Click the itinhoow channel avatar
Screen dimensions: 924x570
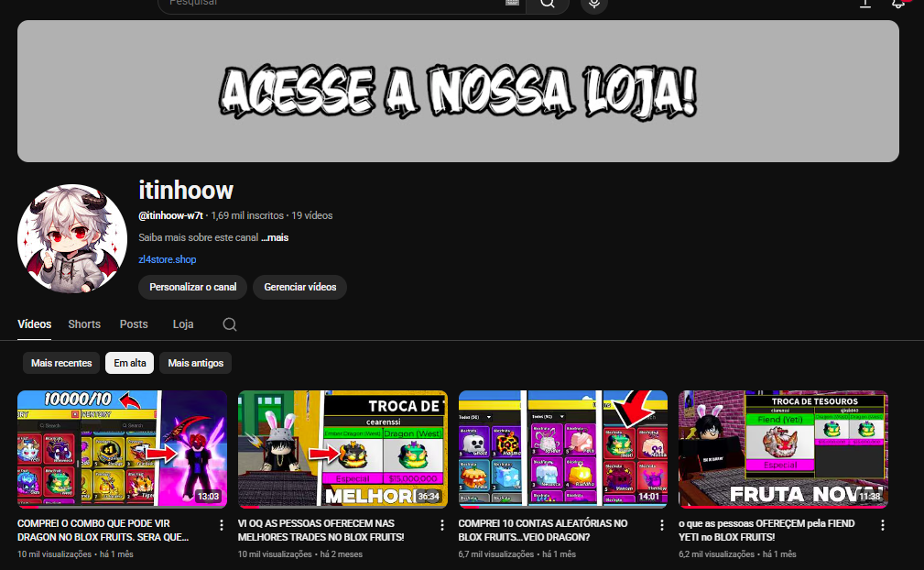72,239
